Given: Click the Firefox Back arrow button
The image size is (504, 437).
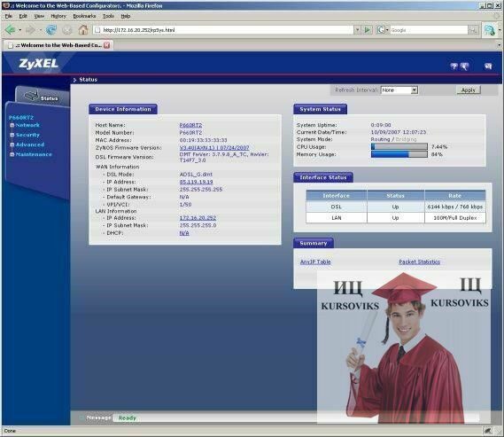Looking at the screenshot, I should [11, 30].
